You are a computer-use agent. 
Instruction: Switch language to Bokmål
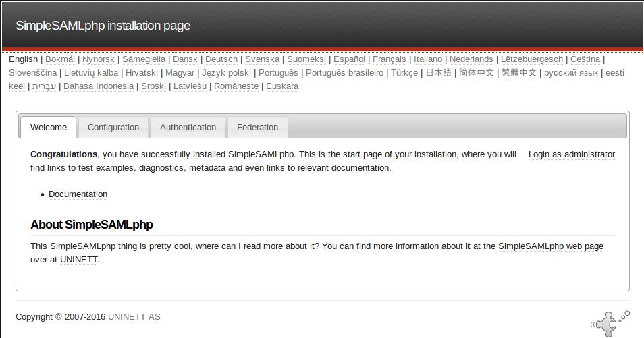(x=60, y=59)
